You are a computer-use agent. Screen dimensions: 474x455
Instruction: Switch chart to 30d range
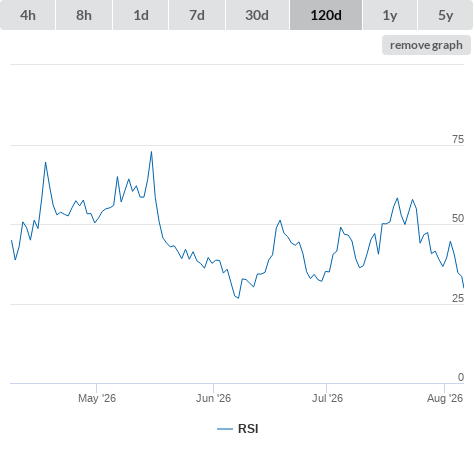coord(257,15)
